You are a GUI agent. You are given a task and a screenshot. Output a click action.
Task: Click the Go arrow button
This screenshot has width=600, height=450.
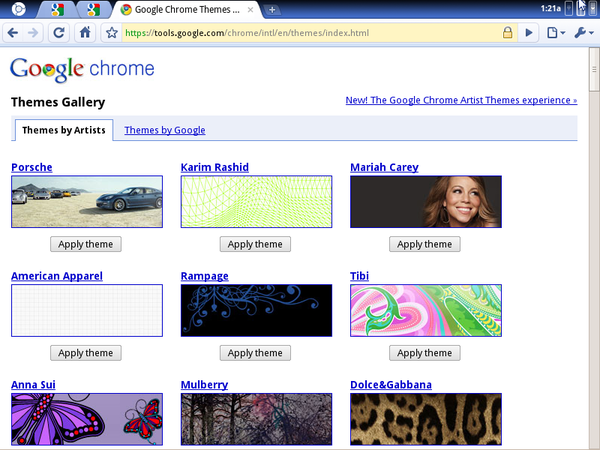point(529,33)
